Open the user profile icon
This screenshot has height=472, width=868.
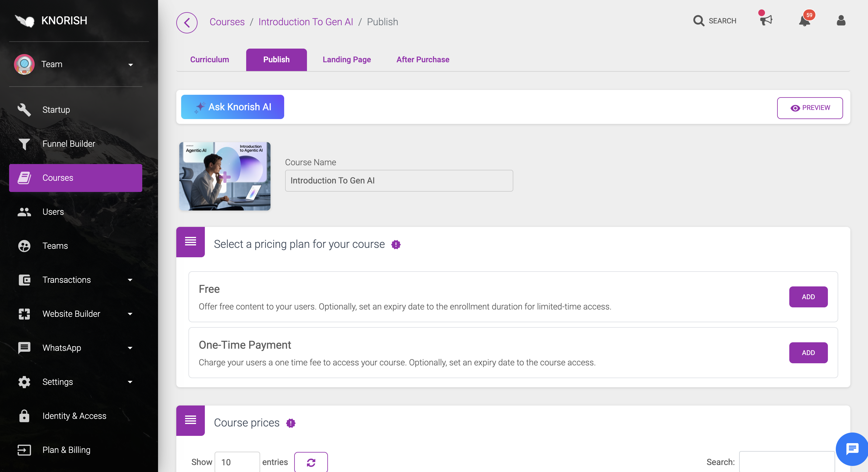click(x=841, y=21)
